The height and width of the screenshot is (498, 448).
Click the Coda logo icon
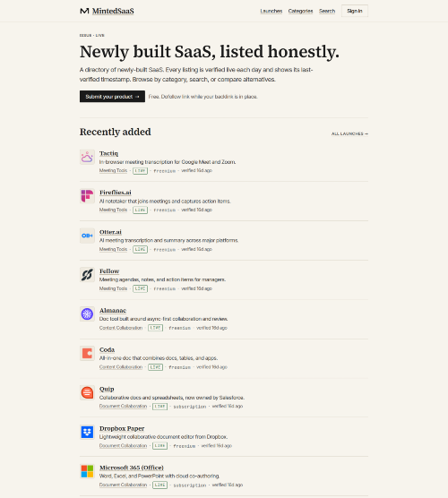87,354
